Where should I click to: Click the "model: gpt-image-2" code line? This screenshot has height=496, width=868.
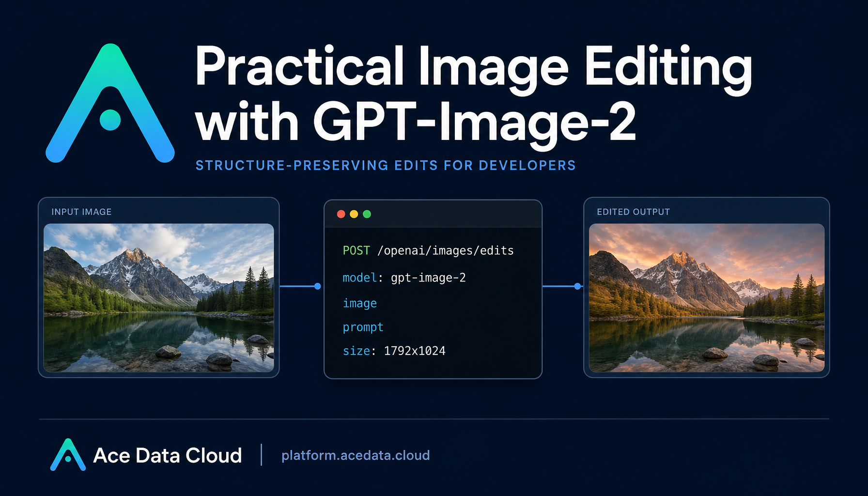404,278
